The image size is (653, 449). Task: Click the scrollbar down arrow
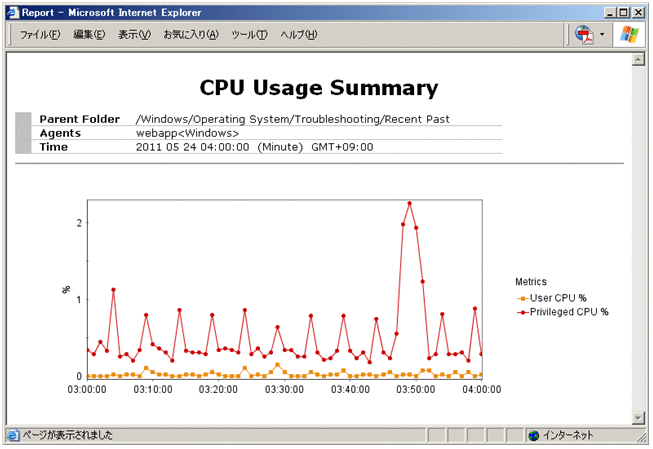(638, 417)
